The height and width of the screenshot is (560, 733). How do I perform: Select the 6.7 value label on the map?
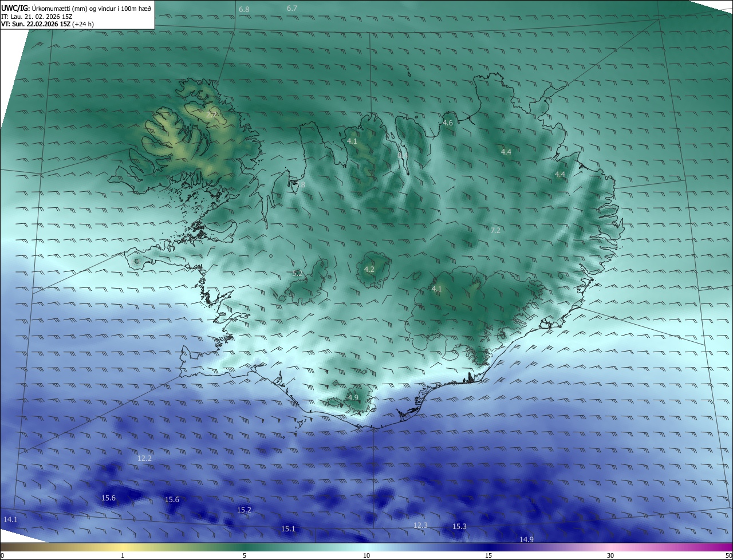coord(292,8)
